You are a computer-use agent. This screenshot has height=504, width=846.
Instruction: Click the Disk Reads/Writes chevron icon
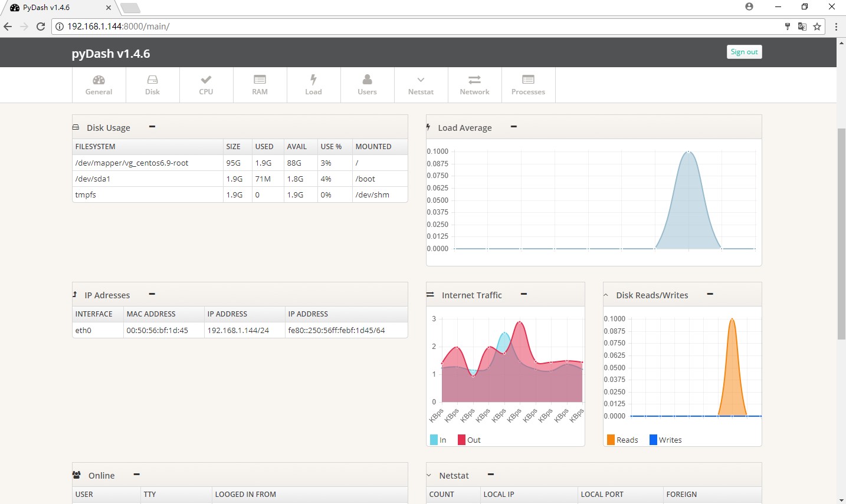pyautogui.click(x=606, y=295)
